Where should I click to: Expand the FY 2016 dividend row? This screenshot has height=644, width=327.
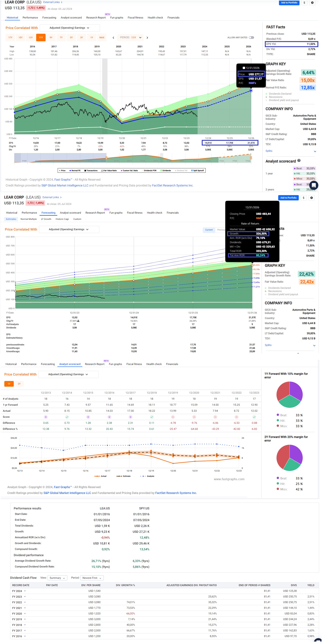pos(25,636)
